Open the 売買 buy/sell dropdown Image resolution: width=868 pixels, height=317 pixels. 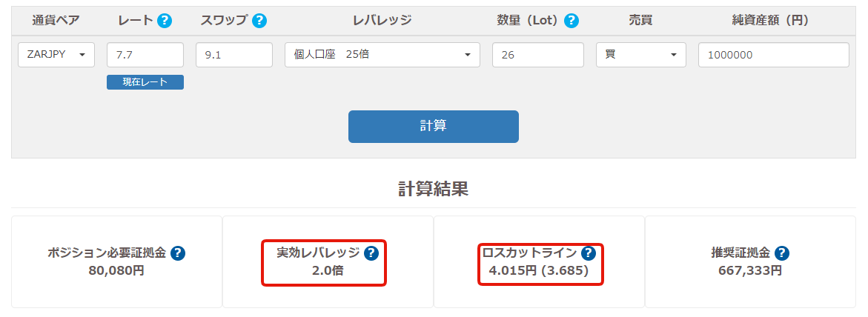coord(640,55)
